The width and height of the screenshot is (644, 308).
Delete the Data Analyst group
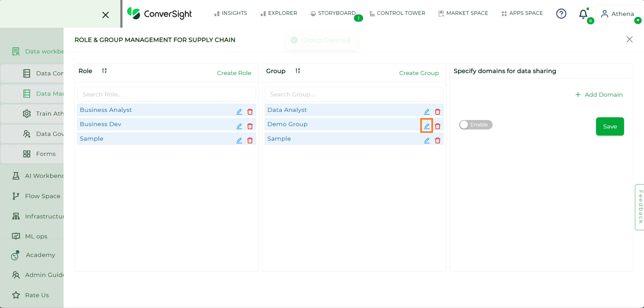437,112
